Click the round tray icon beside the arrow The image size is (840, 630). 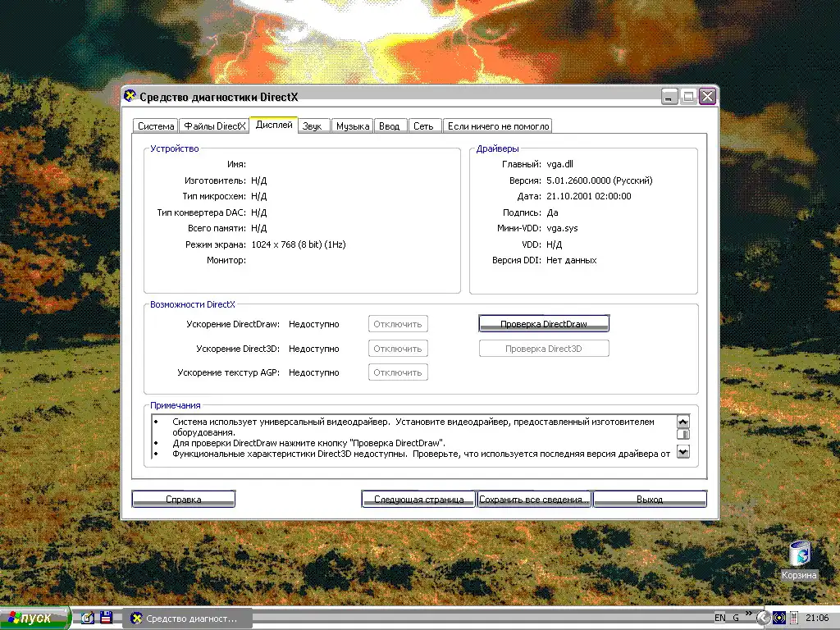pyautogui.click(x=778, y=618)
